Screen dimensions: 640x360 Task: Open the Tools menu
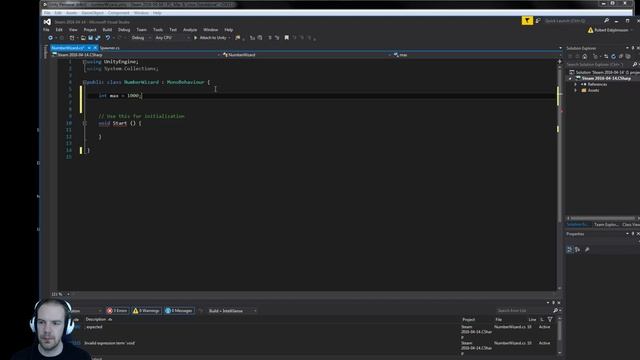[x=158, y=30]
